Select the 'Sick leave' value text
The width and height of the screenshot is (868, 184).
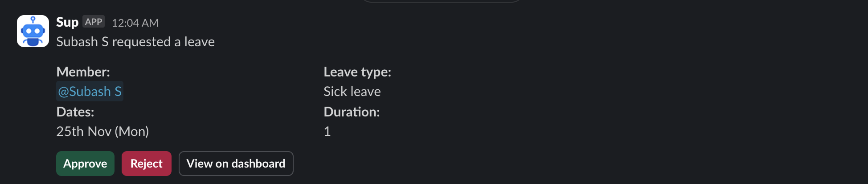point(352,92)
